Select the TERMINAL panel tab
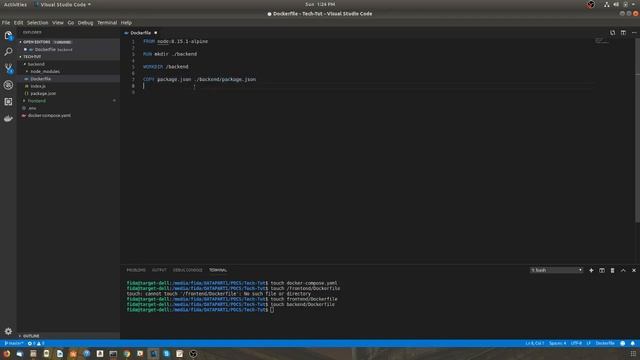Viewport: 640px width, 360px height. point(218,270)
